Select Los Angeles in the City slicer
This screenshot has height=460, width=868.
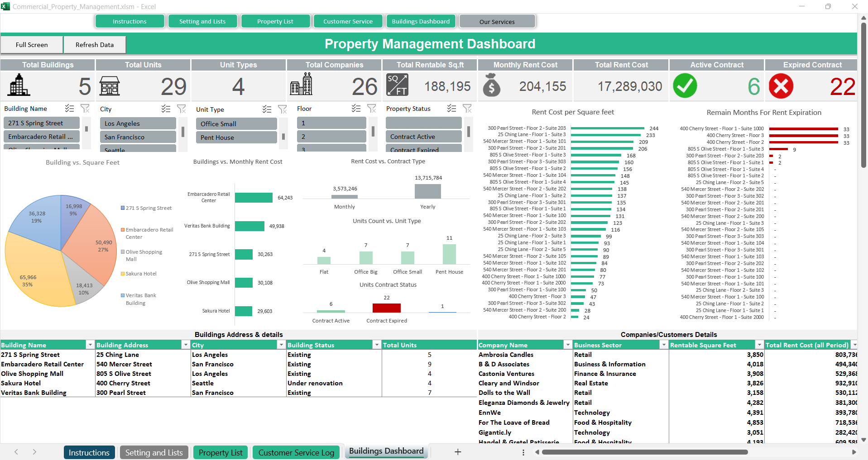click(x=138, y=123)
